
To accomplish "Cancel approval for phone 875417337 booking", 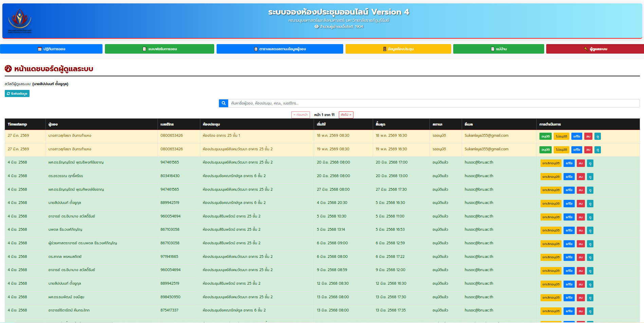I will [x=551, y=311].
